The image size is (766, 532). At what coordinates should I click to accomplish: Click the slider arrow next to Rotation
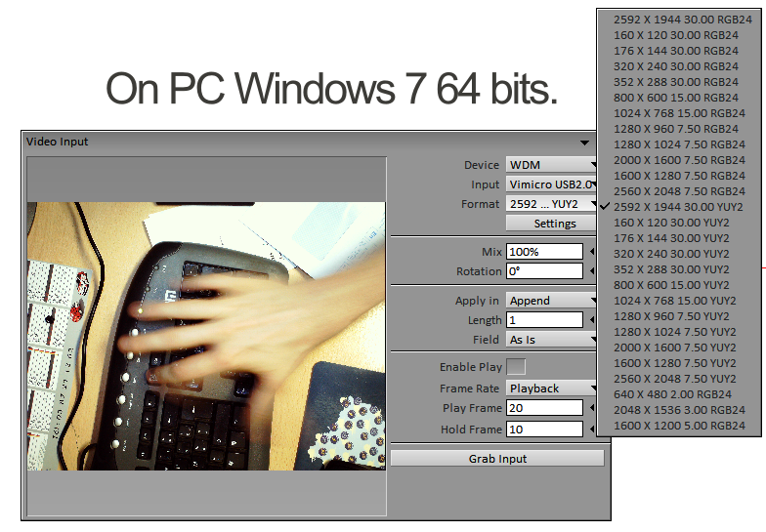point(592,271)
